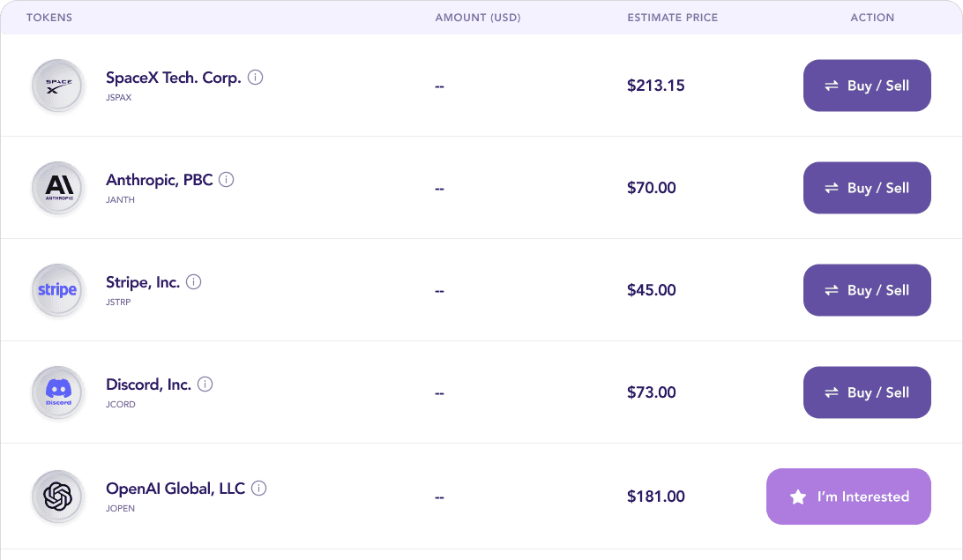Click I'm Interested for OpenAI
963x560 pixels.
click(x=848, y=497)
